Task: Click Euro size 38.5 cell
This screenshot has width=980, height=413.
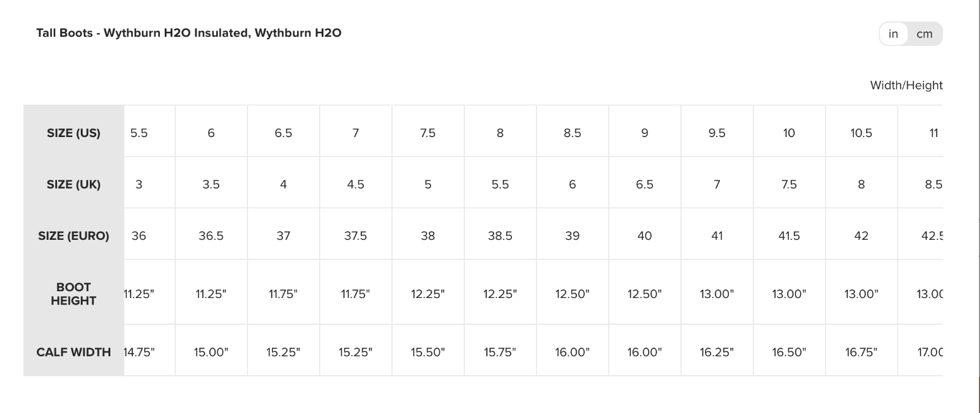Action: click(500, 236)
